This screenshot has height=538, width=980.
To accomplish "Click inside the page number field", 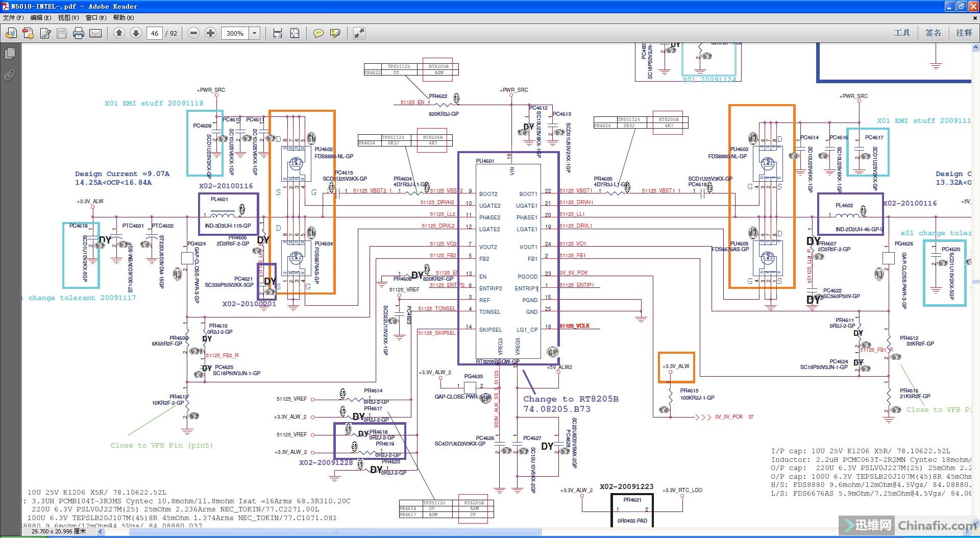I will 155,33.
